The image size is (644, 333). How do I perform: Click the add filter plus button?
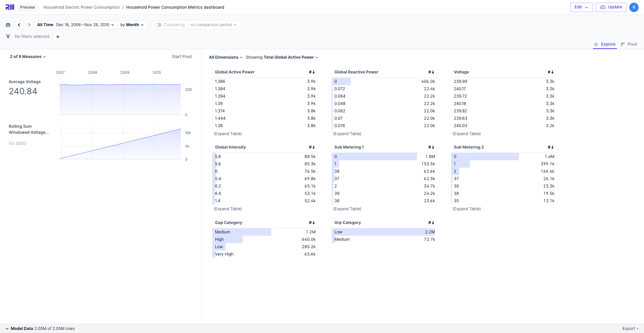point(58,37)
